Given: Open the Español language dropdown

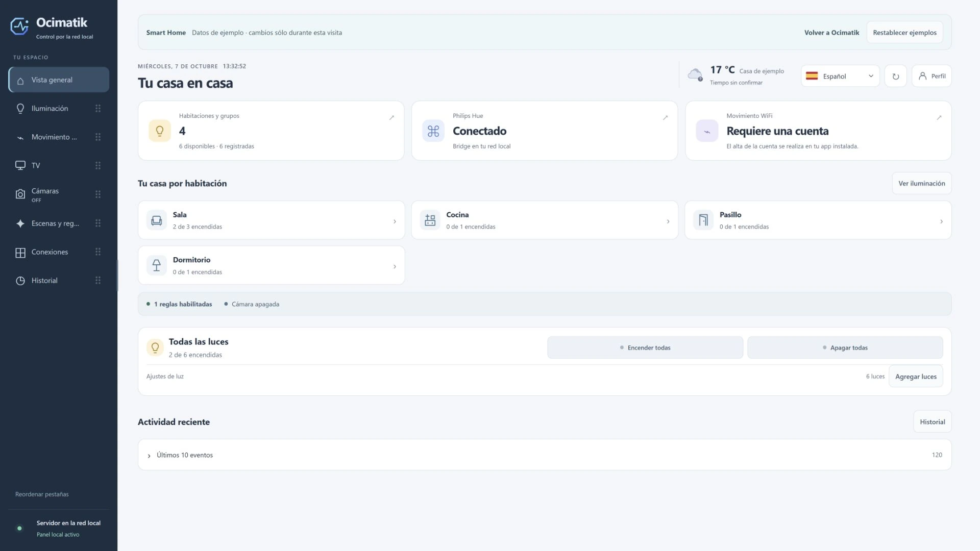Looking at the screenshot, I should pyautogui.click(x=840, y=76).
